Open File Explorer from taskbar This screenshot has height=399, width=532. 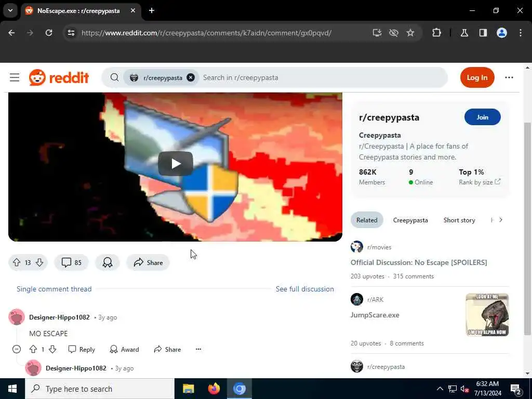click(188, 389)
